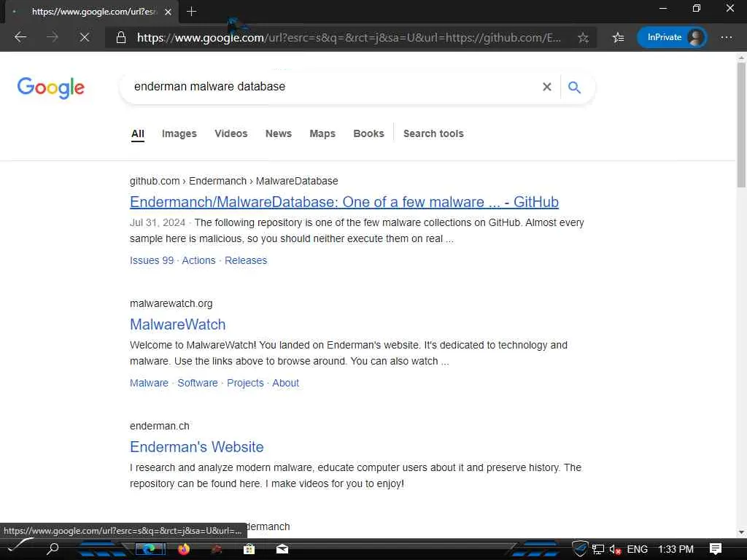Open the Malware sublink under MalwareWatch

tap(149, 383)
